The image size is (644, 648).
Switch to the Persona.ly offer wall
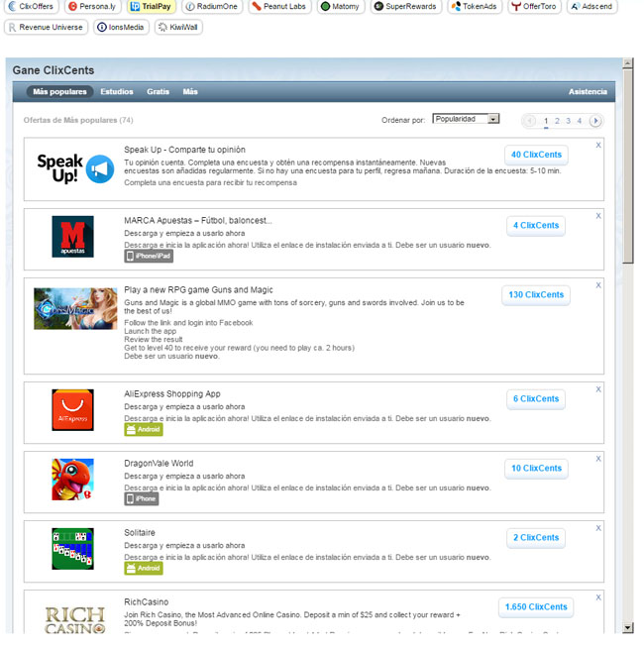[x=92, y=6]
